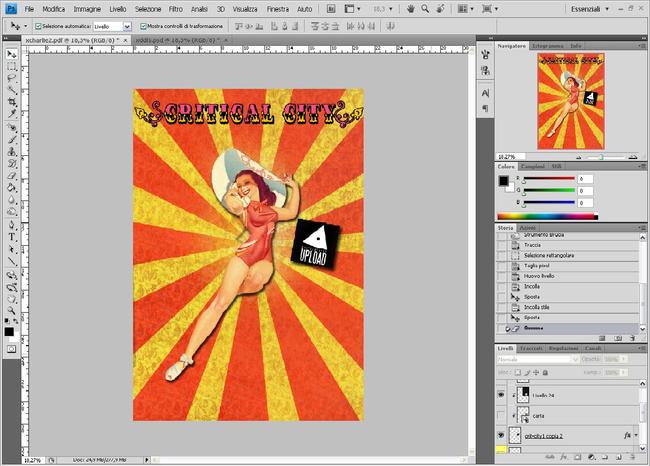Open the character panel icon in dock

pos(485,93)
